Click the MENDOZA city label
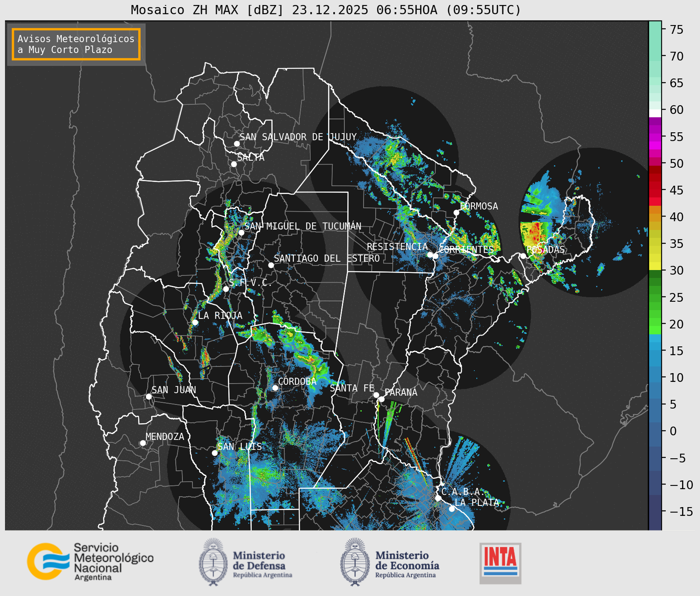This screenshot has width=700, height=596. (x=165, y=437)
